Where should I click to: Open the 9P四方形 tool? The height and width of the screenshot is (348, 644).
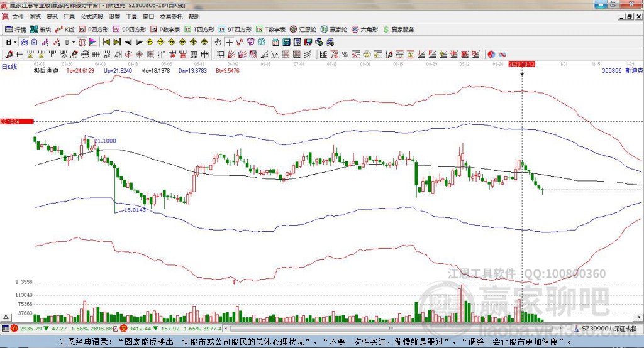click(x=130, y=30)
